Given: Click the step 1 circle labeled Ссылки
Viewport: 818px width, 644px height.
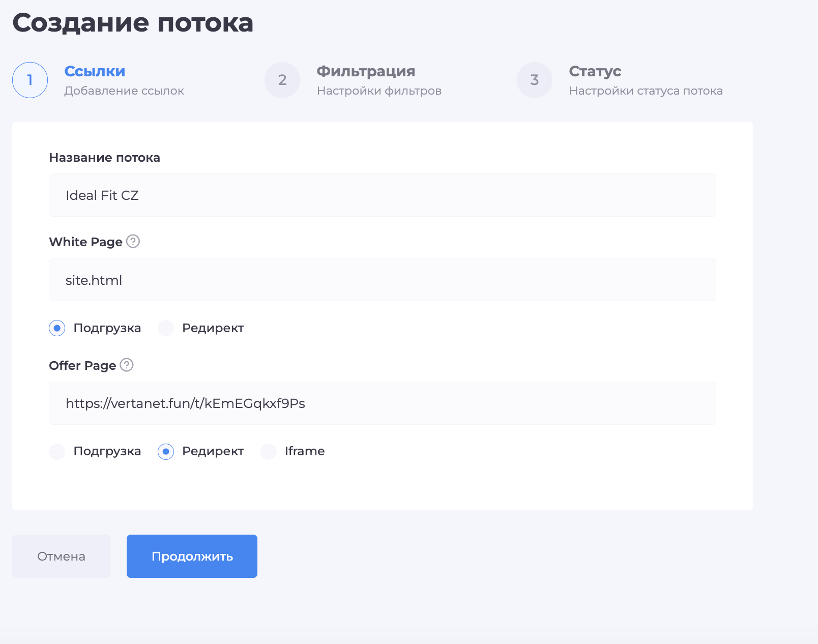Looking at the screenshot, I should click(30, 80).
